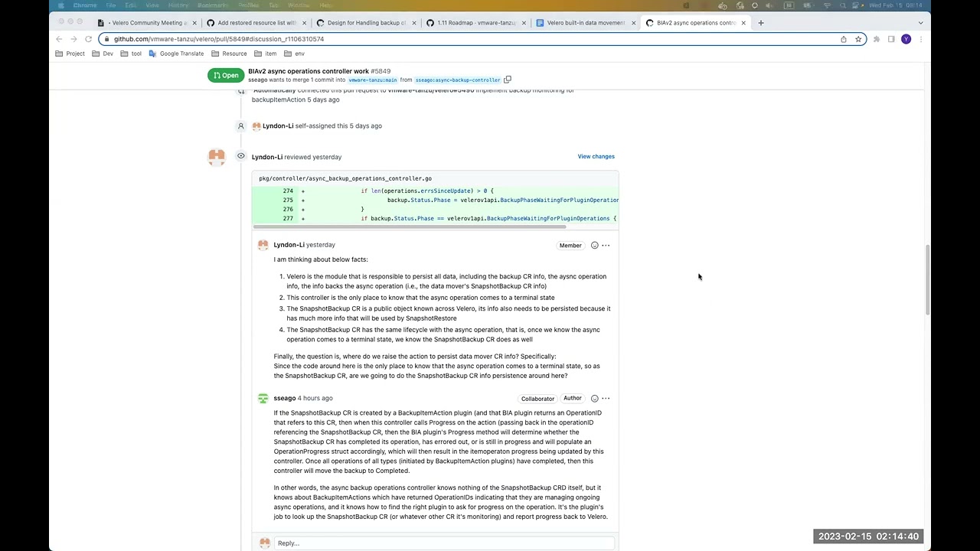Image resolution: width=980 pixels, height=551 pixels.
Task: Go back to previous page in browser
Action: tap(60, 39)
